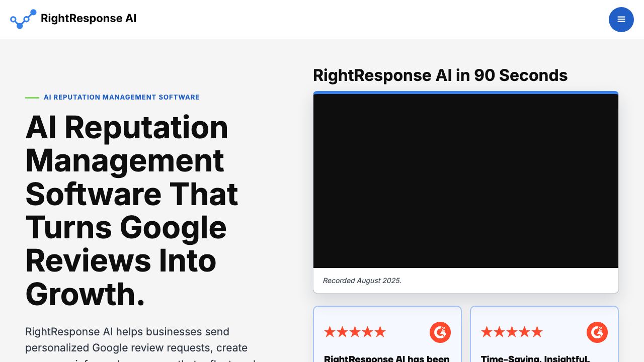Click the main headline about Google Reviews
The height and width of the screenshot is (362, 644).
click(132, 210)
